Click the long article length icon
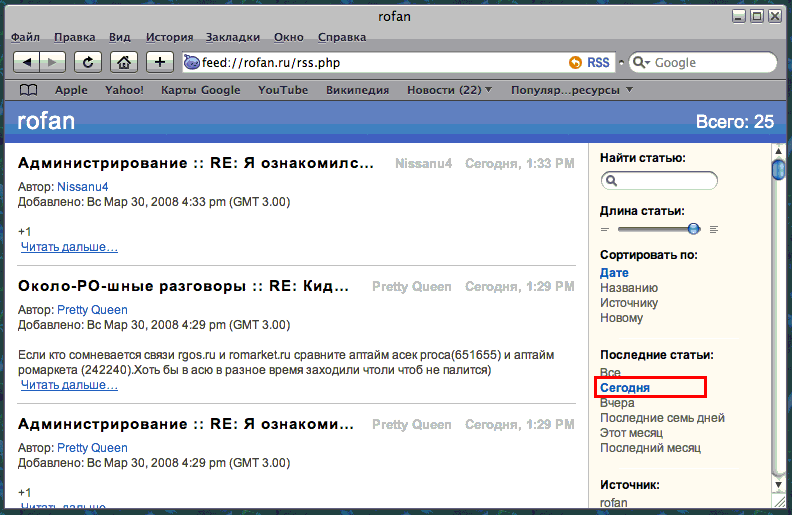The height and width of the screenshot is (515, 792). tap(714, 230)
